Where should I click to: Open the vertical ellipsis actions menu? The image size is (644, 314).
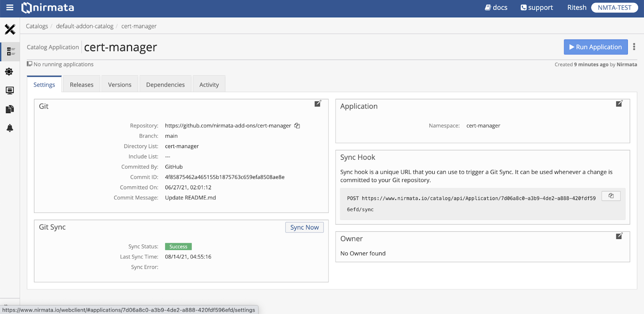pyautogui.click(x=634, y=47)
